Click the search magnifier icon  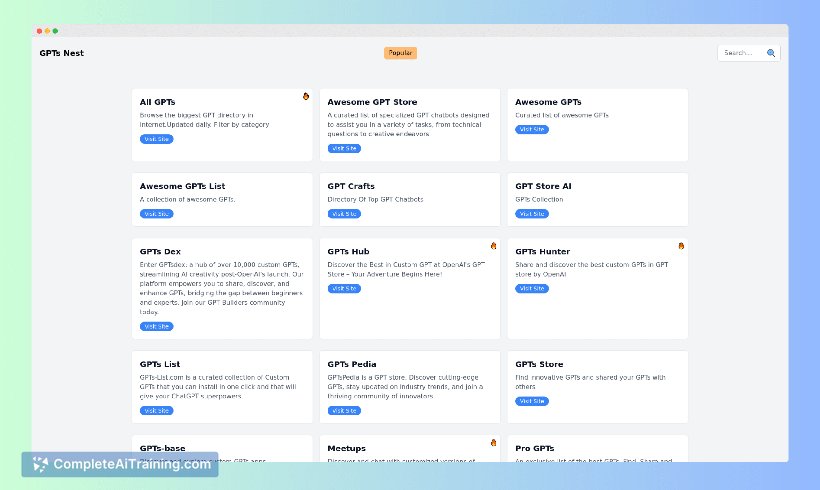[770, 53]
